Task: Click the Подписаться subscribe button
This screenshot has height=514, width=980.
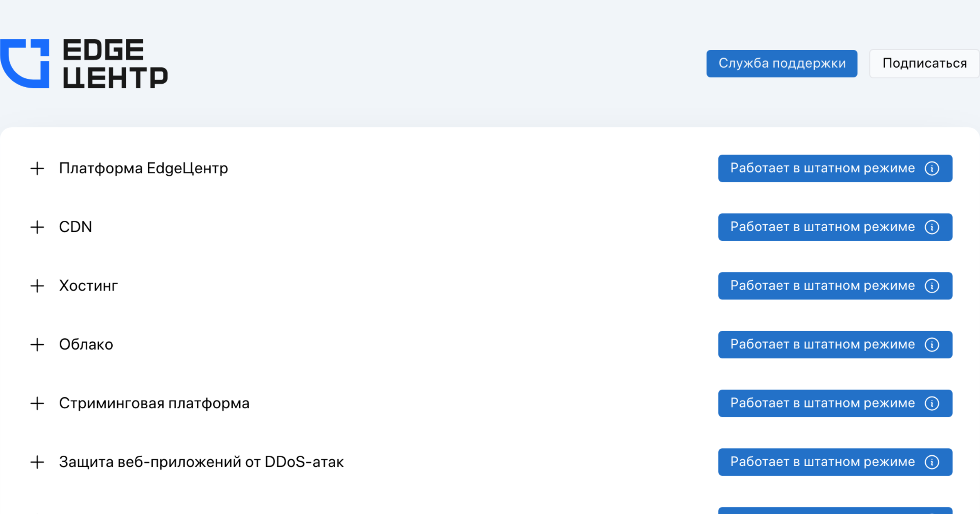Action: 924,64
